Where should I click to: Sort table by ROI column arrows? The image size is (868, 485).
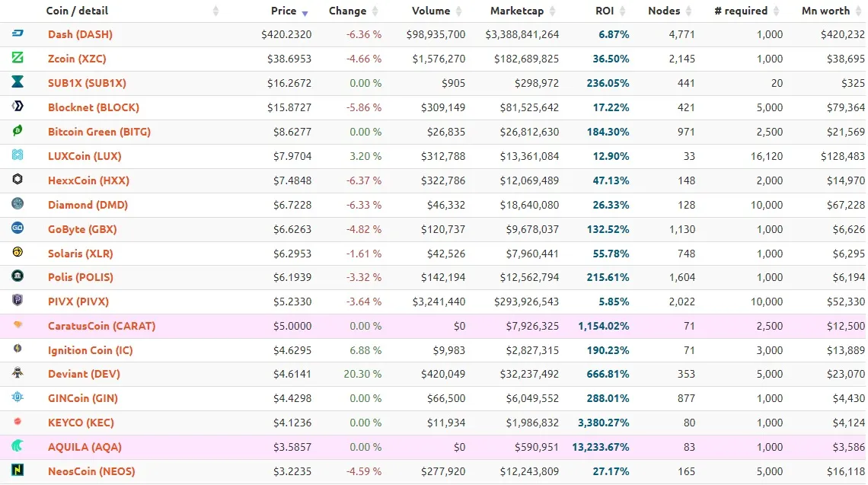click(x=623, y=11)
